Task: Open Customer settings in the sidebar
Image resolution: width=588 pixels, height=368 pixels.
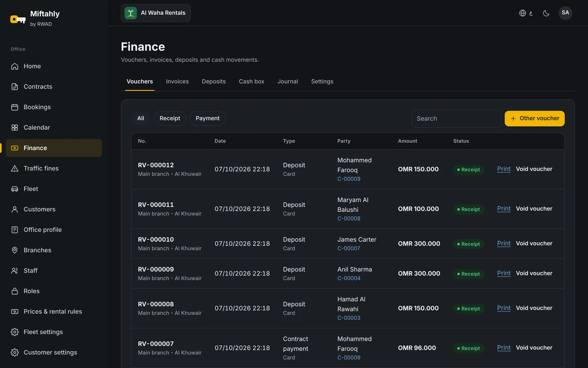Action: pos(54,352)
